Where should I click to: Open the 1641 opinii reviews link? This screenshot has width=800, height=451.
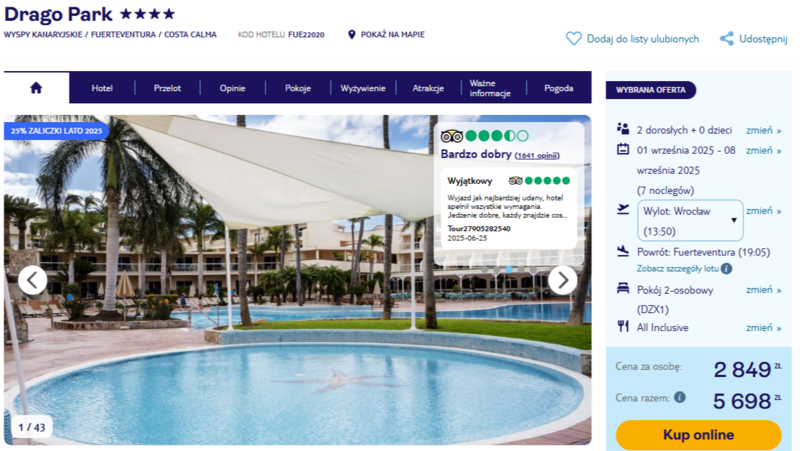point(537,156)
